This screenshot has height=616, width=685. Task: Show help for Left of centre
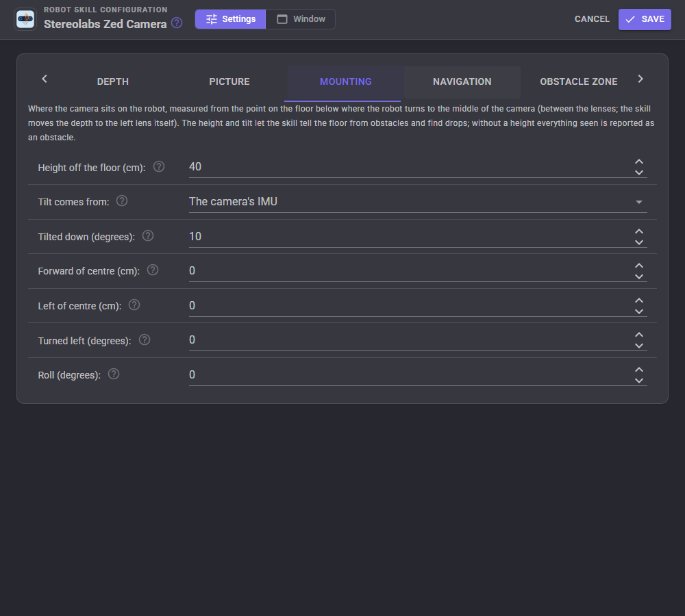134,305
